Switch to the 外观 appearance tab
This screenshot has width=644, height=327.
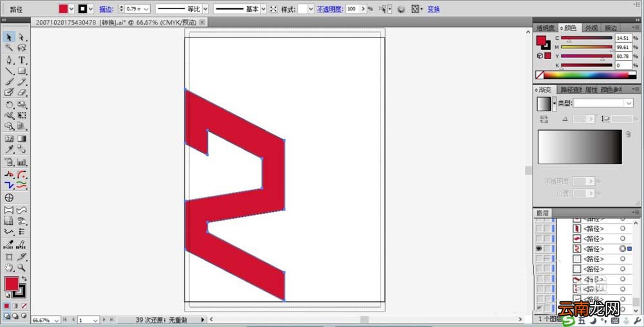tap(591, 28)
